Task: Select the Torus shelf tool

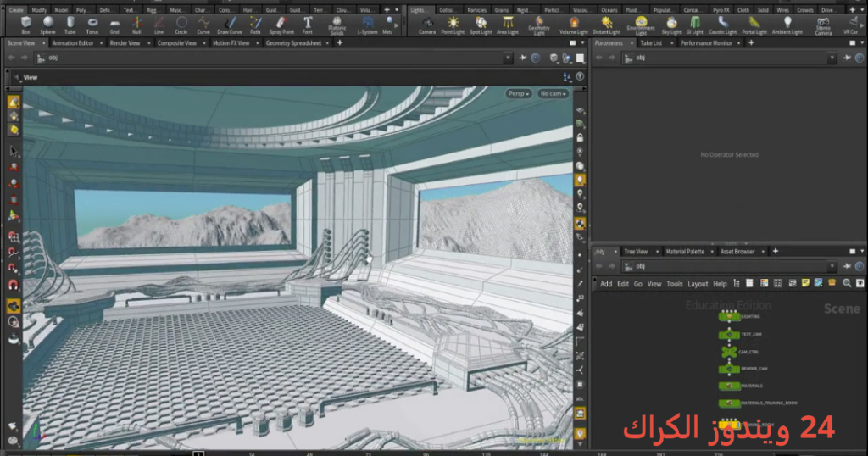Action: pos(92,25)
